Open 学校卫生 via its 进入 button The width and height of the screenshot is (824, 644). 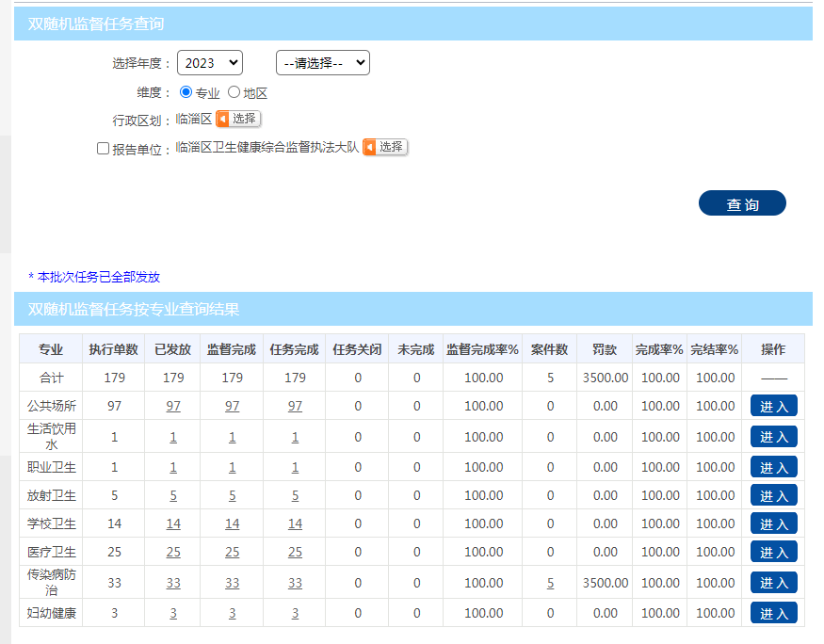[x=773, y=523]
